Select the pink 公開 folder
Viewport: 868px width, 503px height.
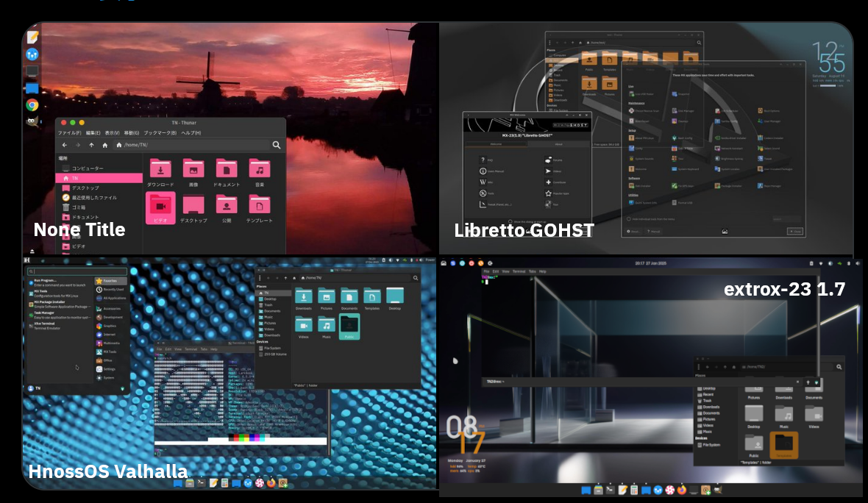(227, 208)
